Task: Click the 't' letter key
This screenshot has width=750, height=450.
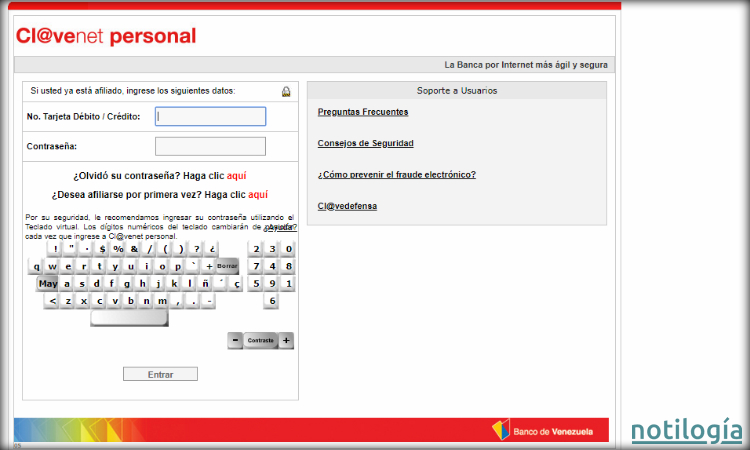Action: 99,266
